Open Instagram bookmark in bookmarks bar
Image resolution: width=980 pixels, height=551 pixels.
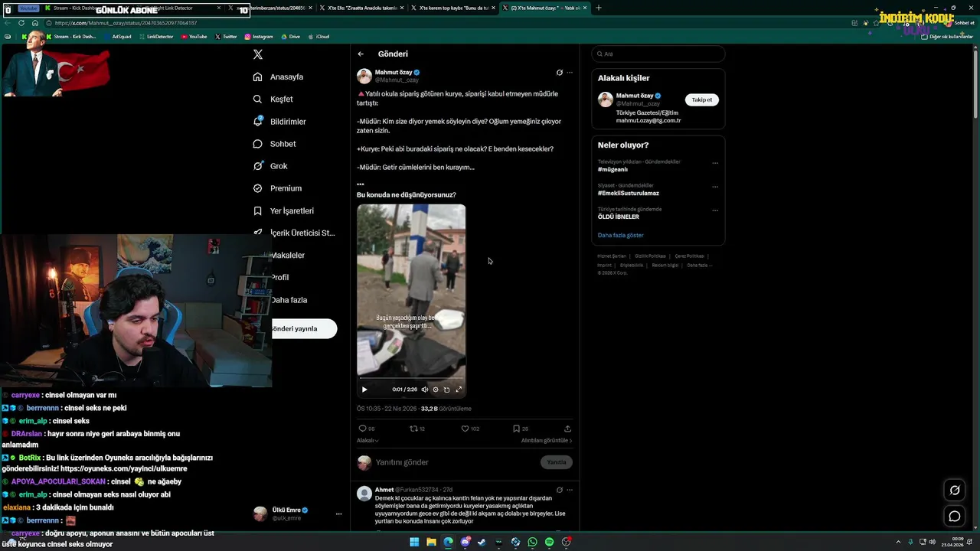[x=259, y=37]
